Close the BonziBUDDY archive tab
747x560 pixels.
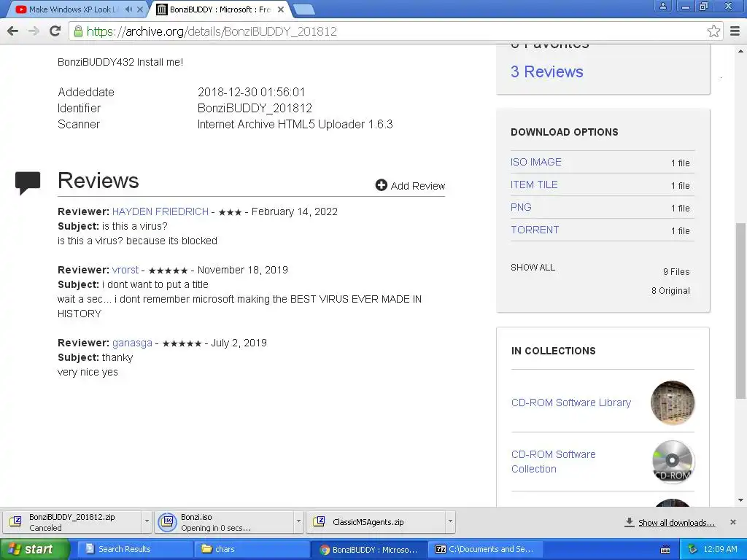(281, 9)
